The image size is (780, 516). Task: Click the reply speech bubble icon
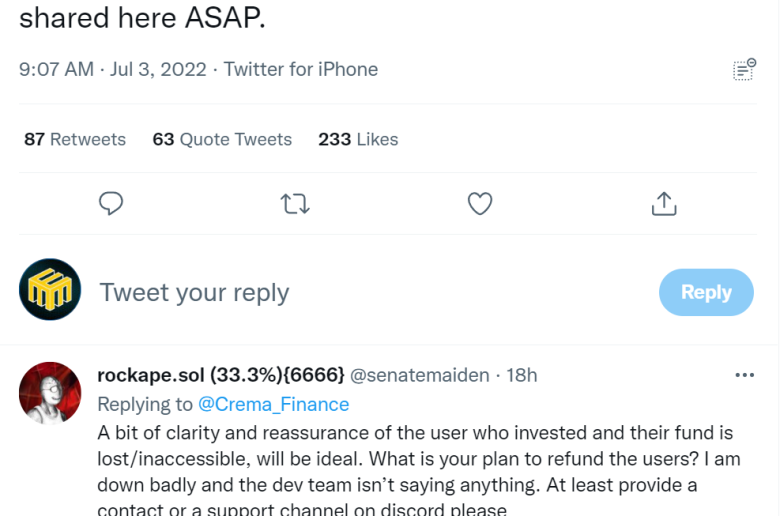[111, 204]
